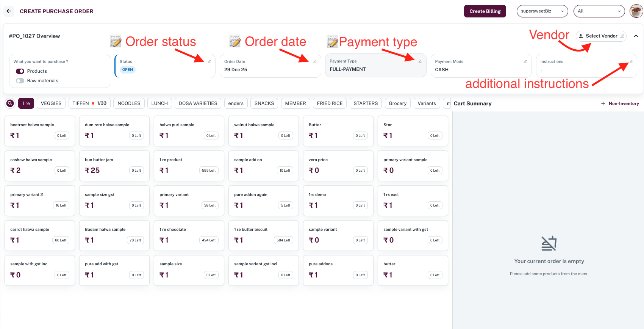Add bun butter jam product card
The height and width of the screenshot is (329, 644).
tap(114, 166)
